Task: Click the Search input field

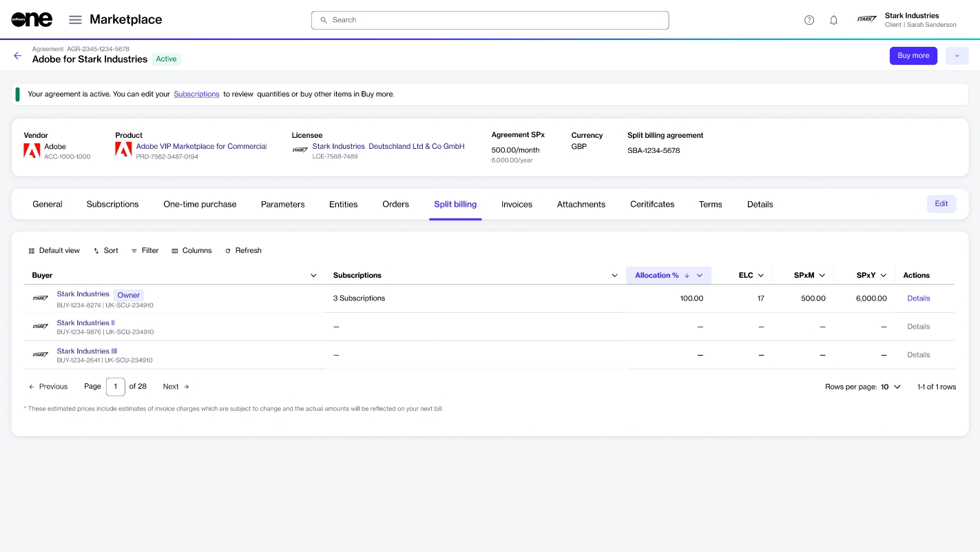Action: (x=490, y=20)
